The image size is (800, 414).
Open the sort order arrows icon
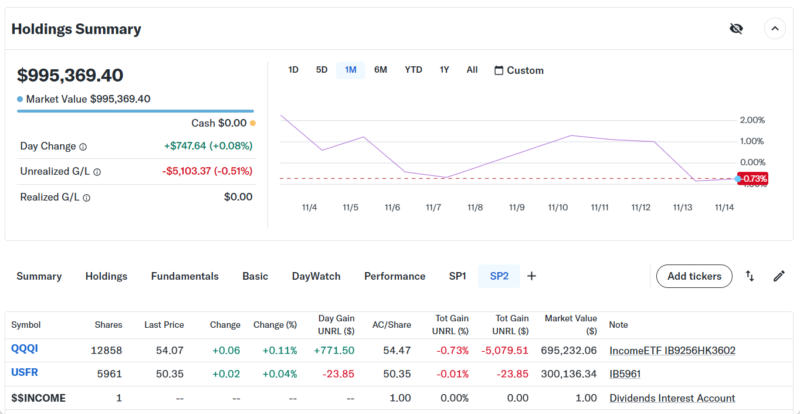pos(750,276)
